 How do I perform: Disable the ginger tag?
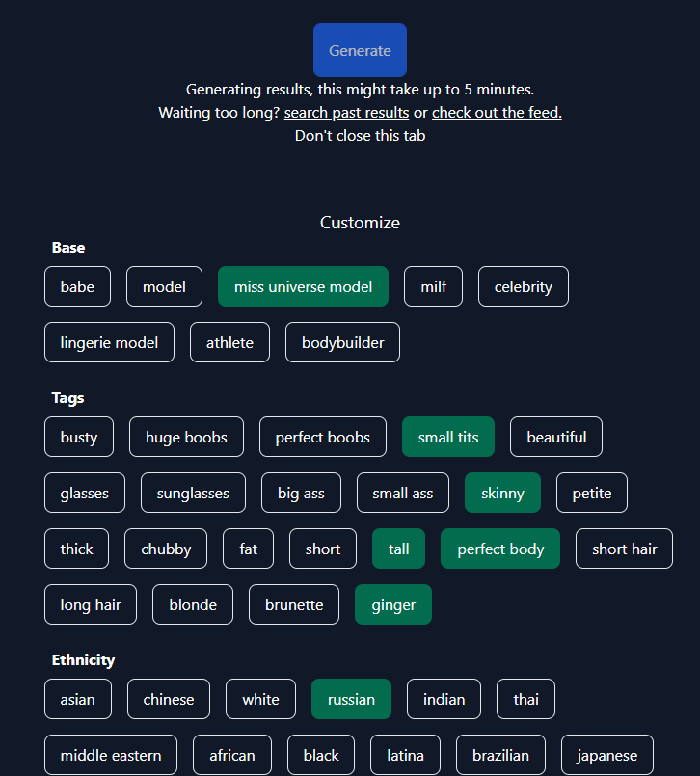[x=393, y=604]
